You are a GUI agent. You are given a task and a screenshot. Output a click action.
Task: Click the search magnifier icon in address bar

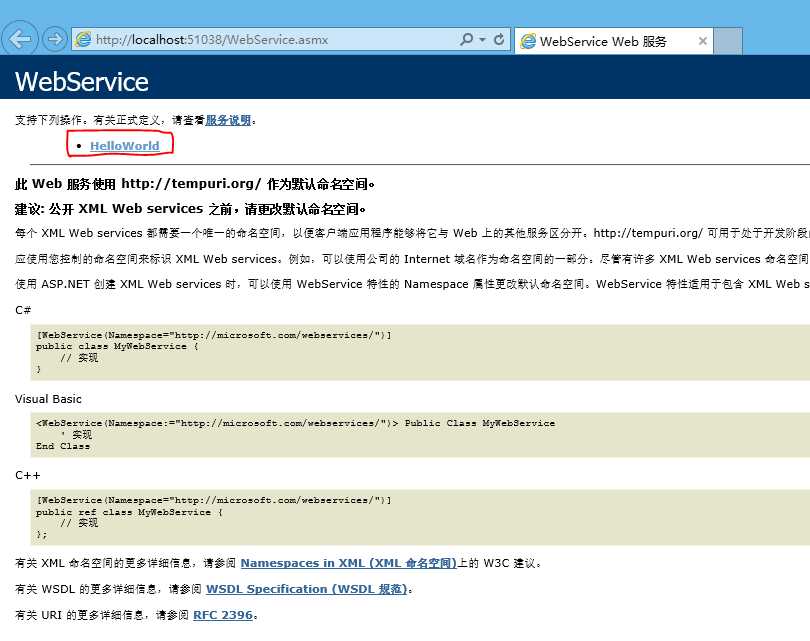pyautogui.click(x=466, y=39)
